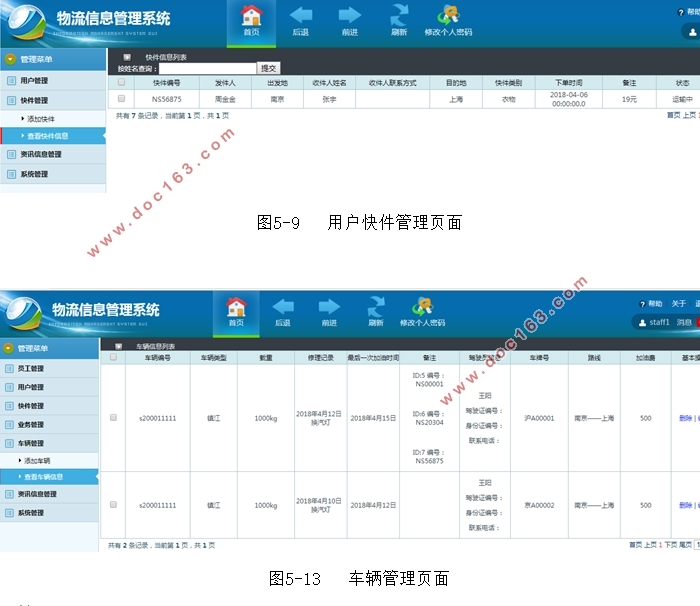The width and height of the screenshot is (700, 606).
Task: Click cell NS56875 in 快件 table
Action: tap(167, 99)
